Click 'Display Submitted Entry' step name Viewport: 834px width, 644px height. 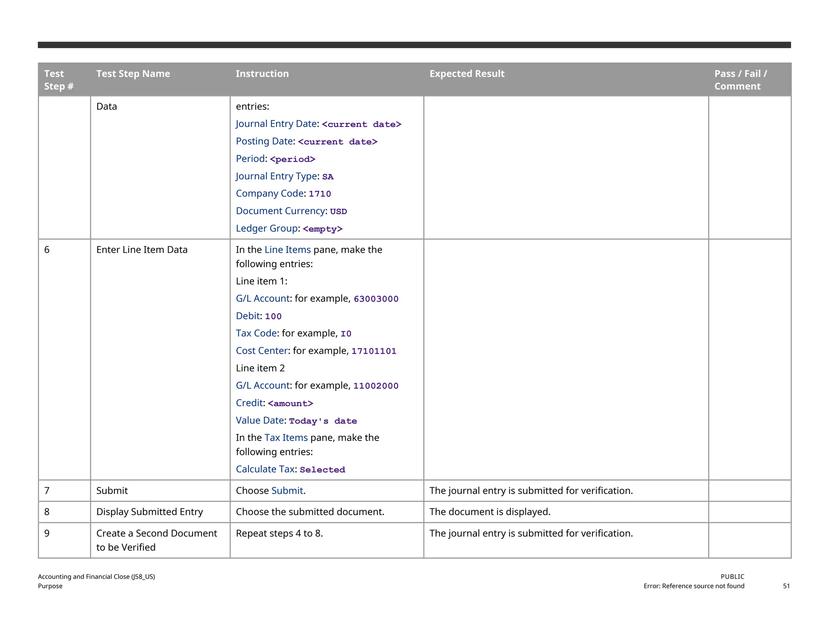149,512
